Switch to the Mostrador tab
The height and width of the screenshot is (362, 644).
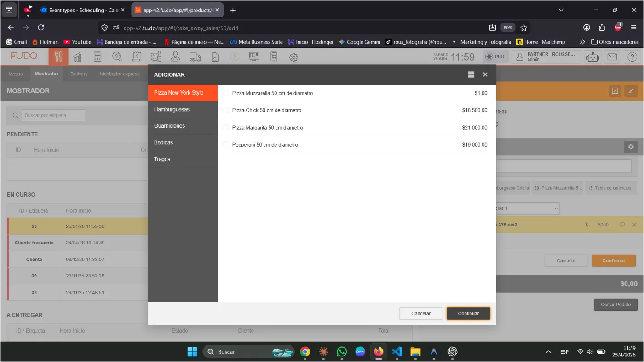(x=46, y=74)
